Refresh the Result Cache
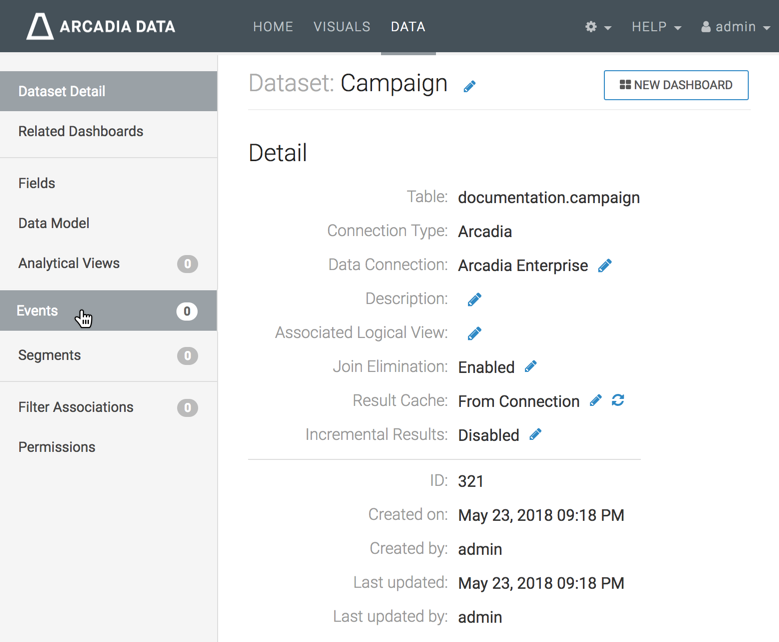779x642 pixels. coord(618,401)
